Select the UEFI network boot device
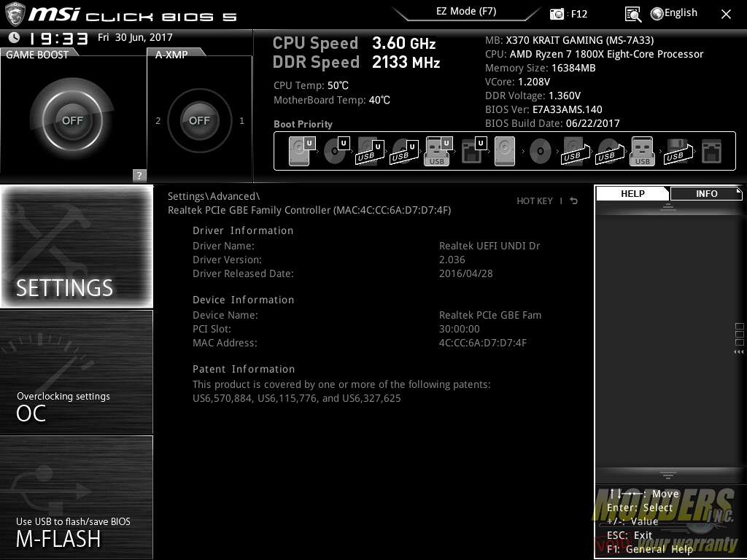Image resolution: width=747 pixels, height=560 pixels. point(474,151)
